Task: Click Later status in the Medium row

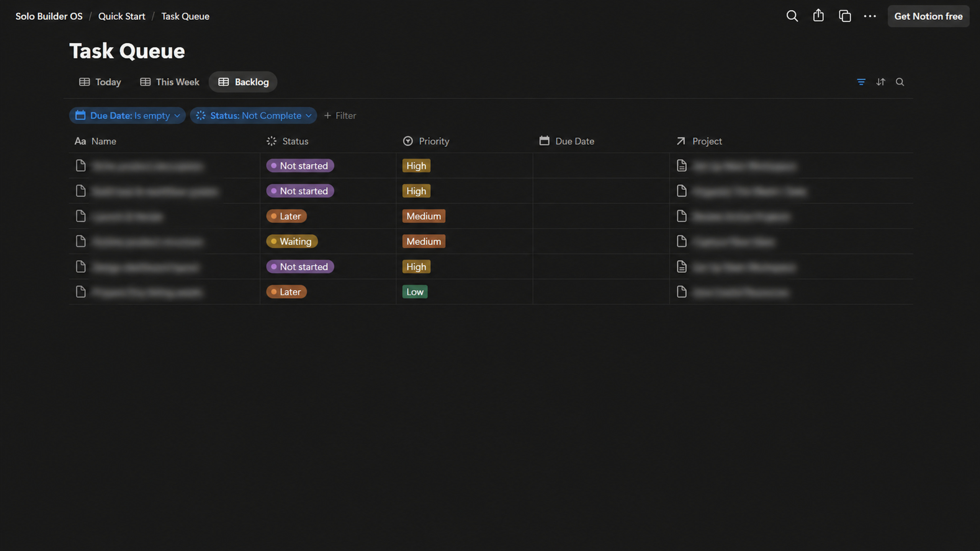Action: point(286,216)
